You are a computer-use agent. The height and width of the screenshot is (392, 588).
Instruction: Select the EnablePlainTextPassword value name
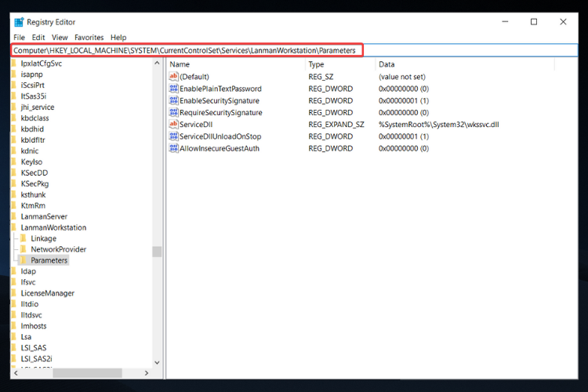tap(220, 89)
